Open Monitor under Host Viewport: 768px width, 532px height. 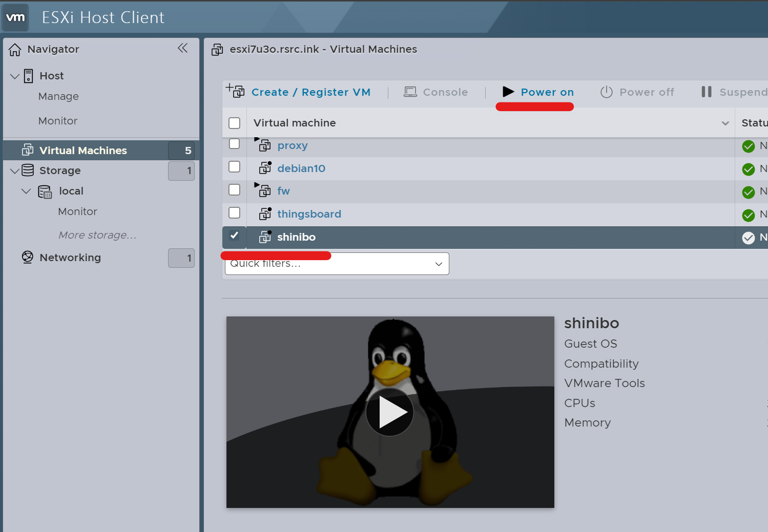pos(58,121)
